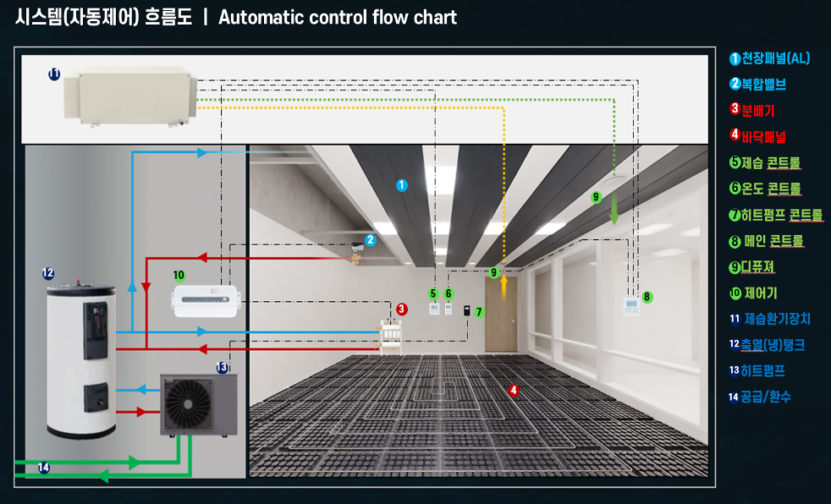Click the legend entry 제습환기장치
The width and height of the screenshot is (831, 504).
click(x=770, y=319)
